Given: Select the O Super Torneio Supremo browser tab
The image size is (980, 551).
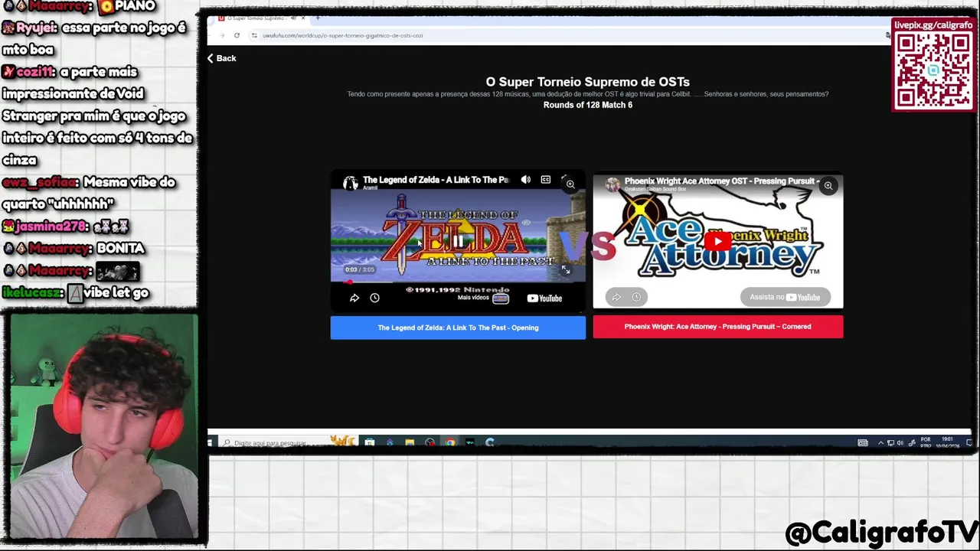Looking at the screenshot, I should [256, 18].
